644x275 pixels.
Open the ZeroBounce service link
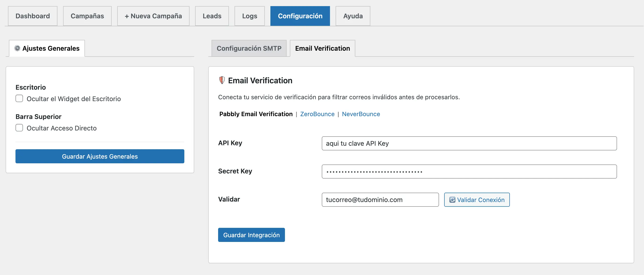tap(317, 114)
